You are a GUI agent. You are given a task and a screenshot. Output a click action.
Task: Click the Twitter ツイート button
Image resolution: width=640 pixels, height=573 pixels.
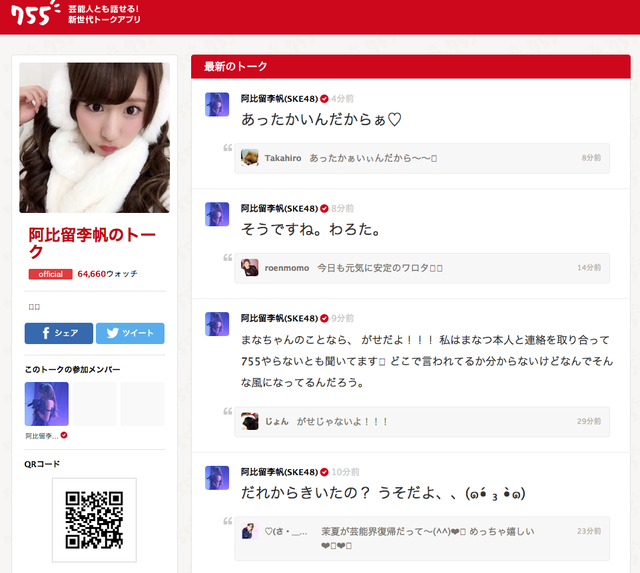point(130,333)
